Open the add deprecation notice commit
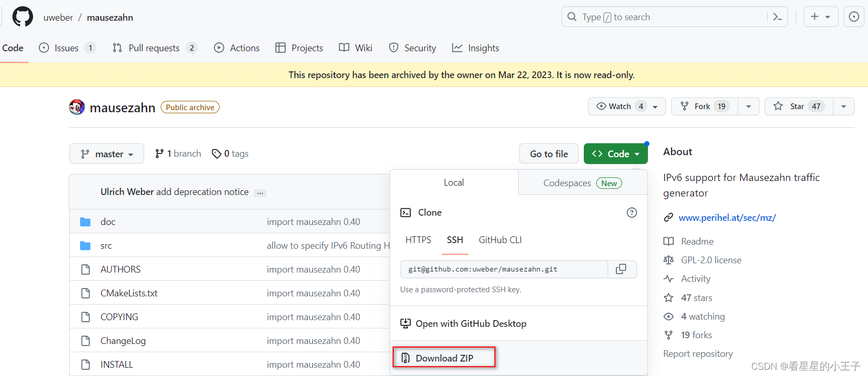This screenshot has width=868, height=376. [x=203, y=192]
